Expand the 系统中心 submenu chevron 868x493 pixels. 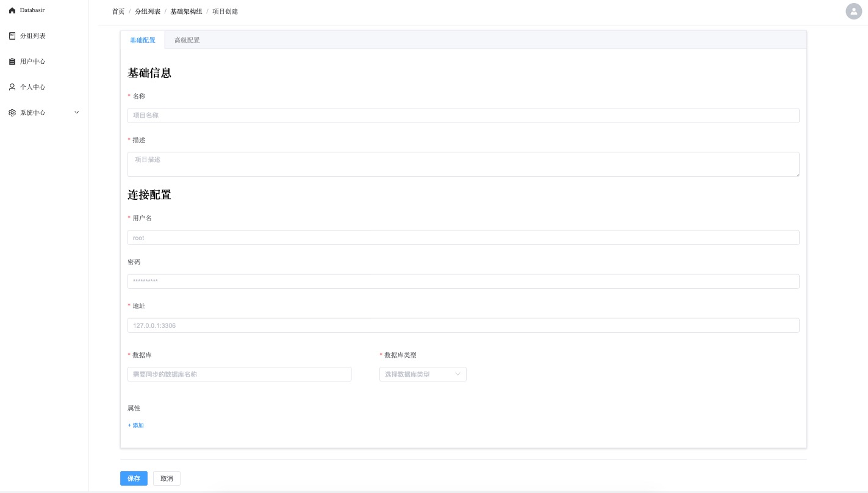(x=77, y=113)
